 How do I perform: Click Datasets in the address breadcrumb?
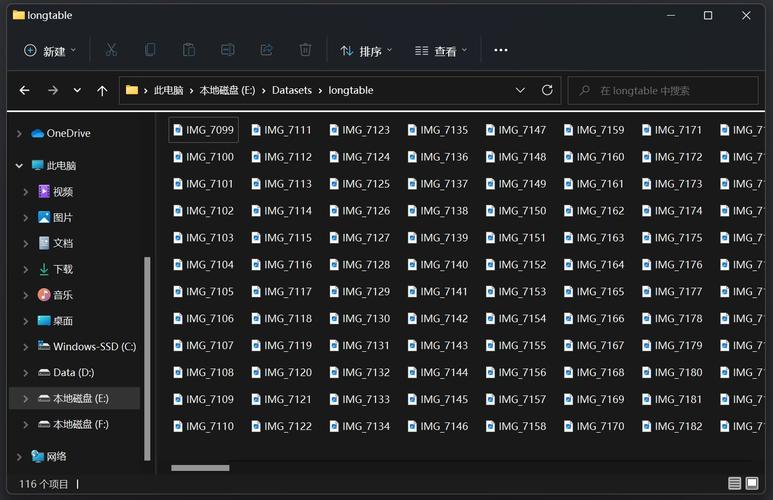292,90
